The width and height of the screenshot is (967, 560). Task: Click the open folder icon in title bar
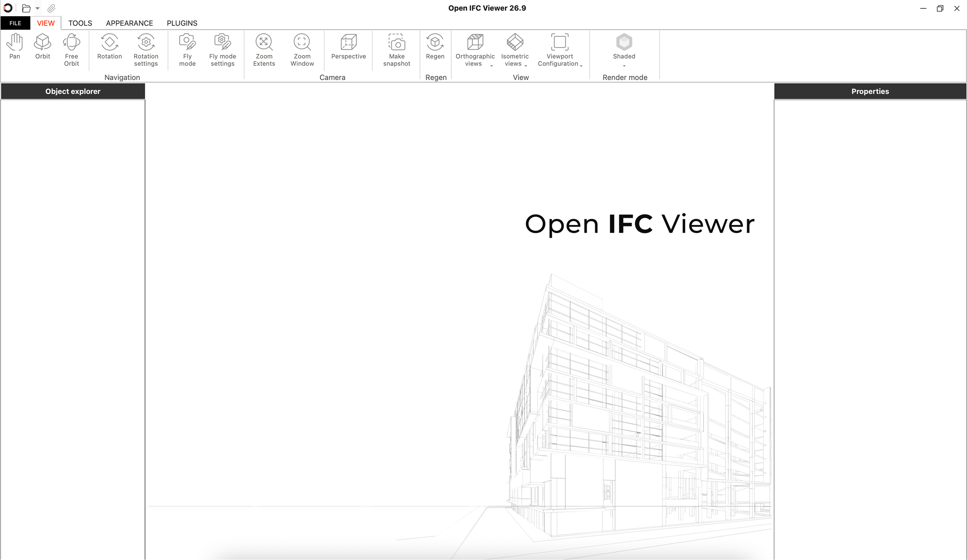pyautogui.click(x=26, y=8)
